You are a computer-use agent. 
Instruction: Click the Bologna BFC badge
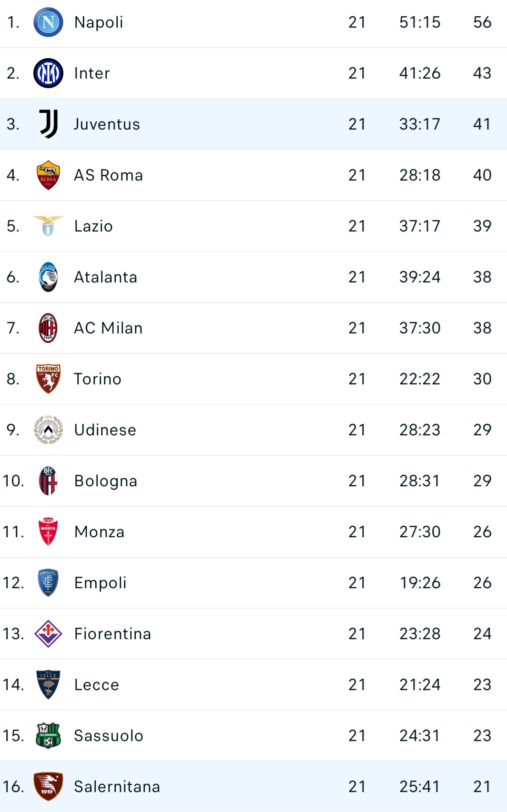(48, 481)
